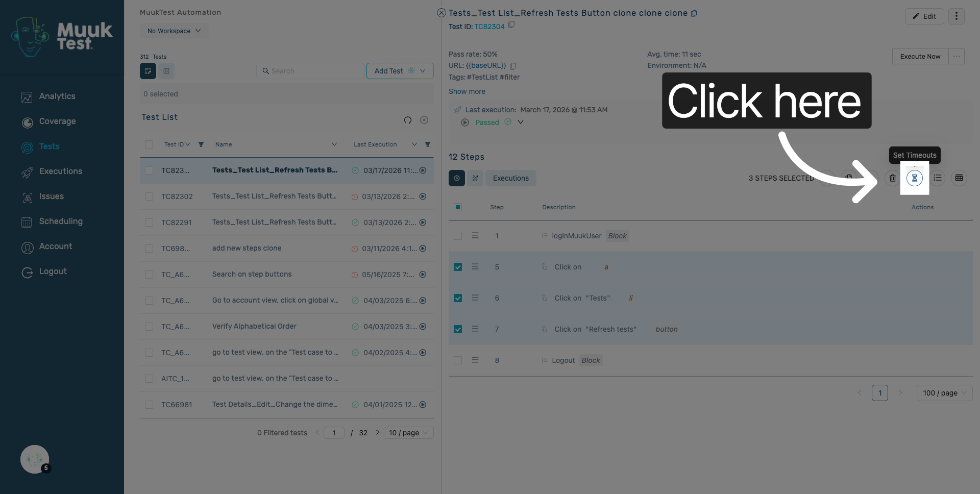
Task: Check the checkbox for test TC66981
Action: pyautogui.click(x=149, y=405)
